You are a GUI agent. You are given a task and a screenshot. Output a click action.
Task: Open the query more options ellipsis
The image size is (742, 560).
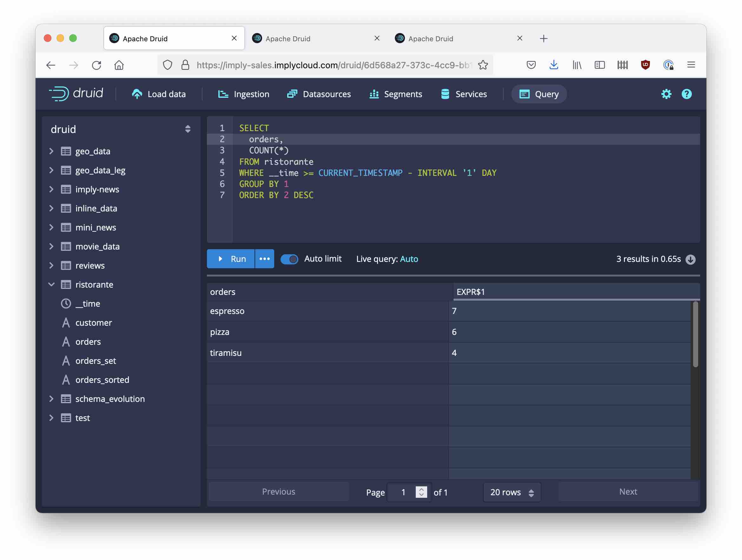264,259
